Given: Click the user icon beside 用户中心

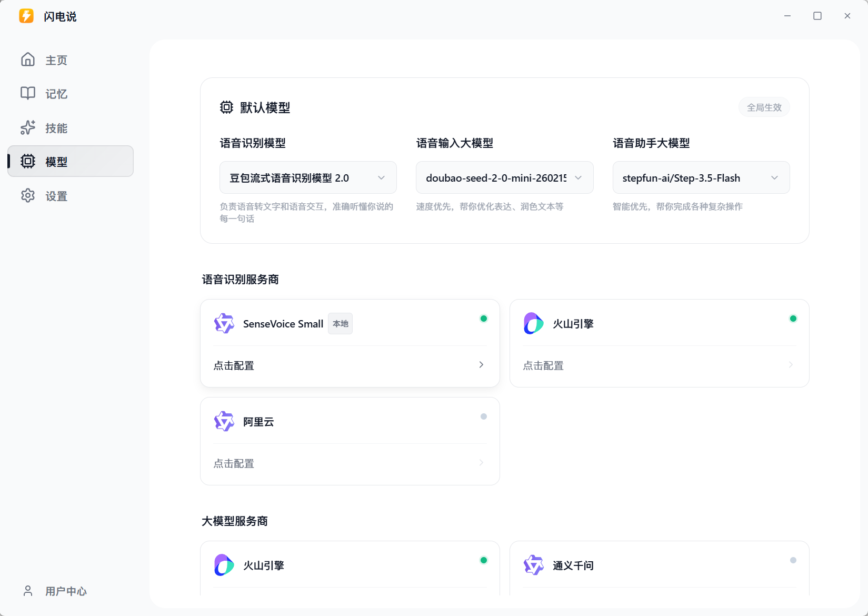Looking at the screenshot, I should [x=28, y=591].
